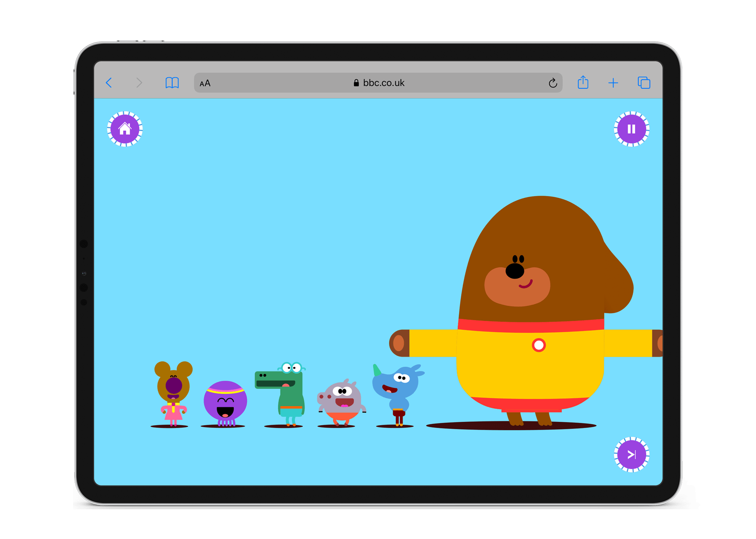
Task: Navigate back to the previous page
Action: [x=109, y=83]
